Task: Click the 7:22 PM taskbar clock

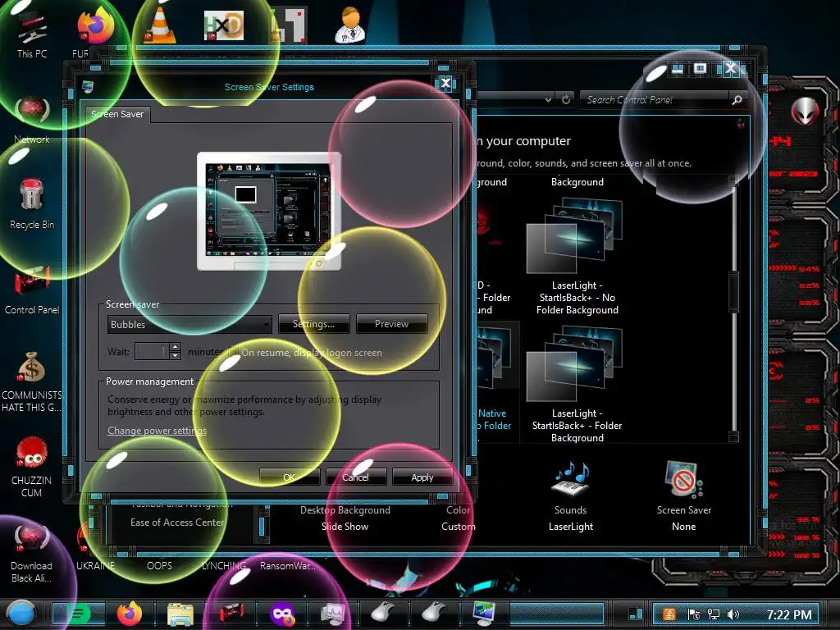Action: 788,614
